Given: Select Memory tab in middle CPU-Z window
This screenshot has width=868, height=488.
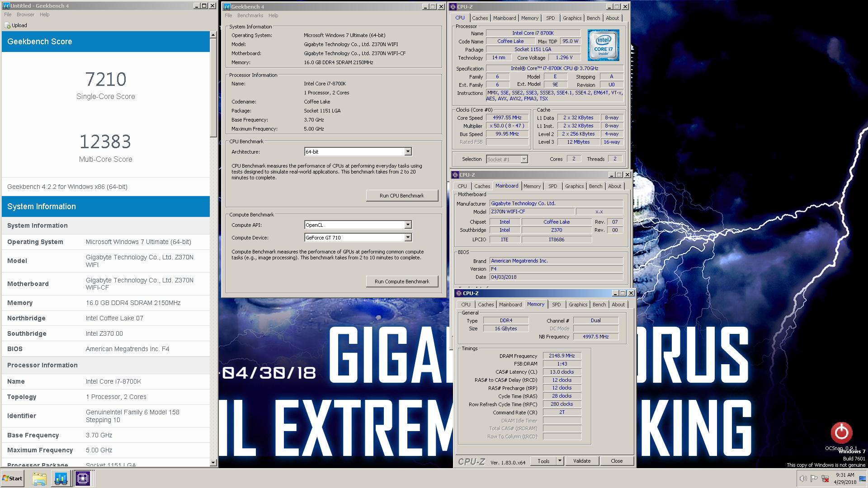Looking at the screenshot, I should click(532, 186).
